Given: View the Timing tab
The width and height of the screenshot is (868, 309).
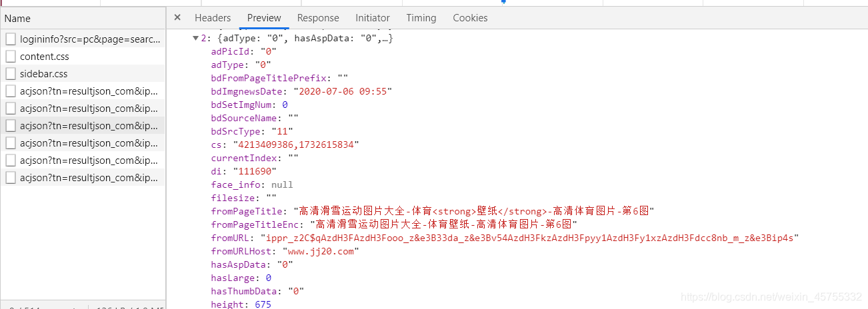Looking at the screenshot, I should tap(421, 18).
